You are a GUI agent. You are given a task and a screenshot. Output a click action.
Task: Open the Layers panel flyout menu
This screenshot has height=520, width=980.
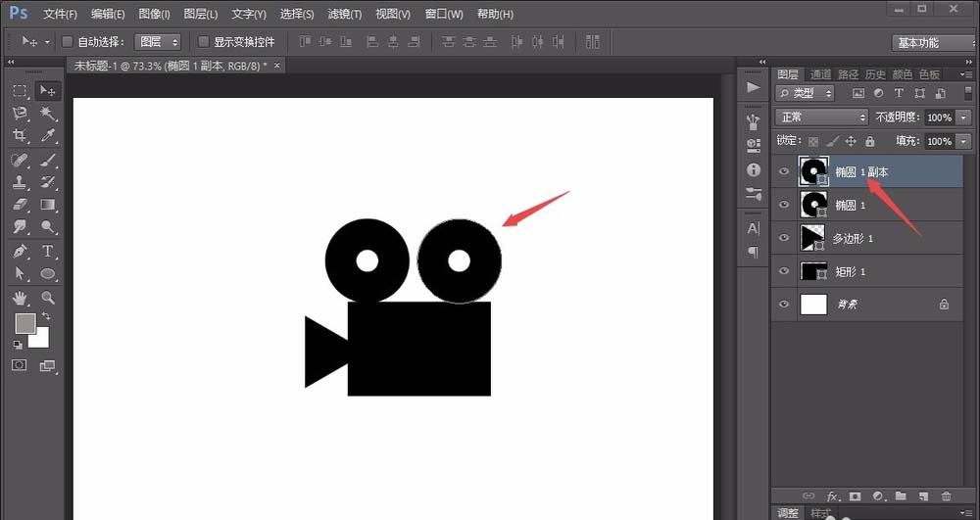pyautogui.click(x=965, y=74)
